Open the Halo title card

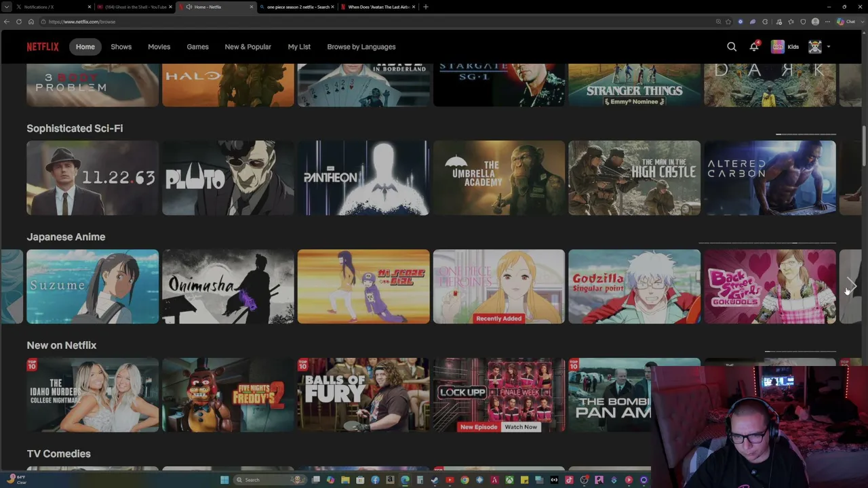tap(228, 85)
